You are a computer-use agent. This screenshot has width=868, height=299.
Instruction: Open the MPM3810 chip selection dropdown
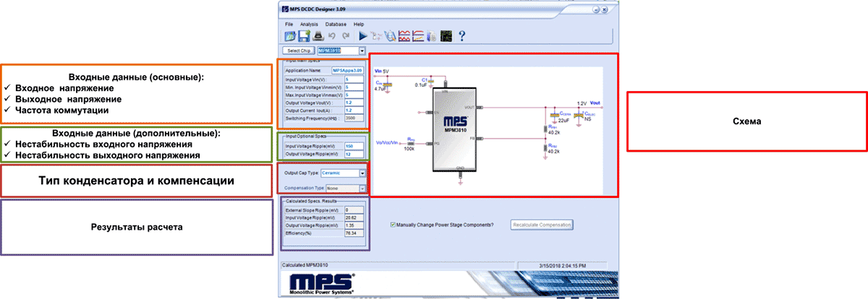click(x=362, y=51)
